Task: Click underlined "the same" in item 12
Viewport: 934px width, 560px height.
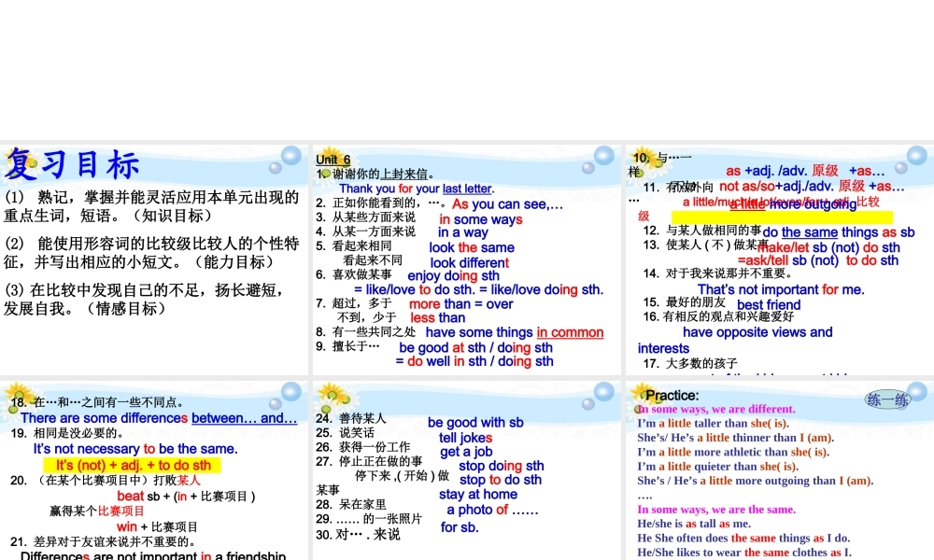Action: point(810,232)
